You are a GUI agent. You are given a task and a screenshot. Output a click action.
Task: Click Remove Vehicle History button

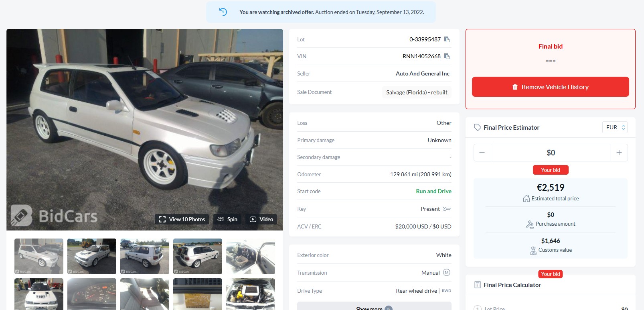(550, 87)
